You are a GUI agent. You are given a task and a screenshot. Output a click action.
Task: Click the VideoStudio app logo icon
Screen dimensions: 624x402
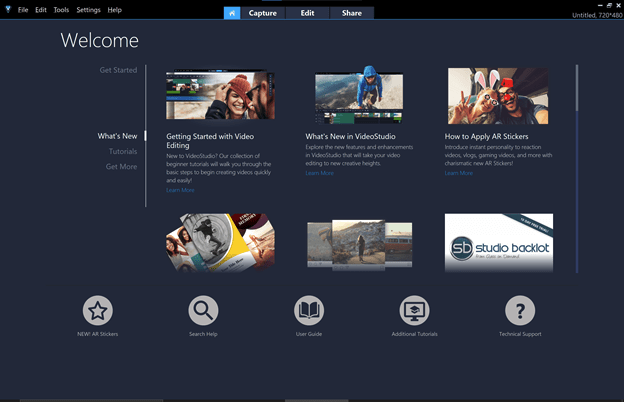(8, 10)
